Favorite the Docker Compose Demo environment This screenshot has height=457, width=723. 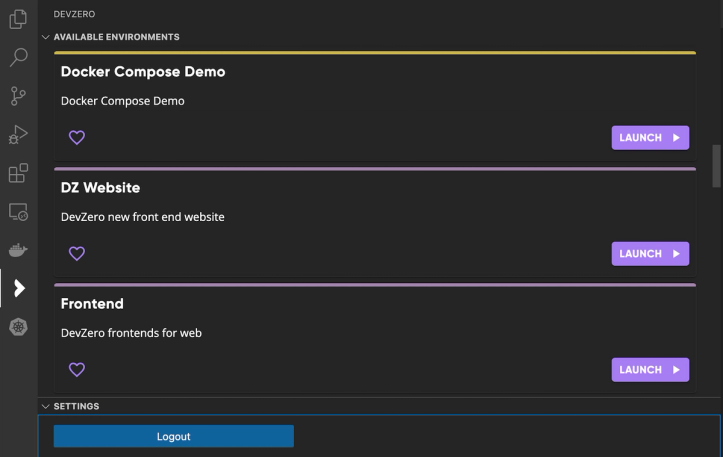pos(77,137)
